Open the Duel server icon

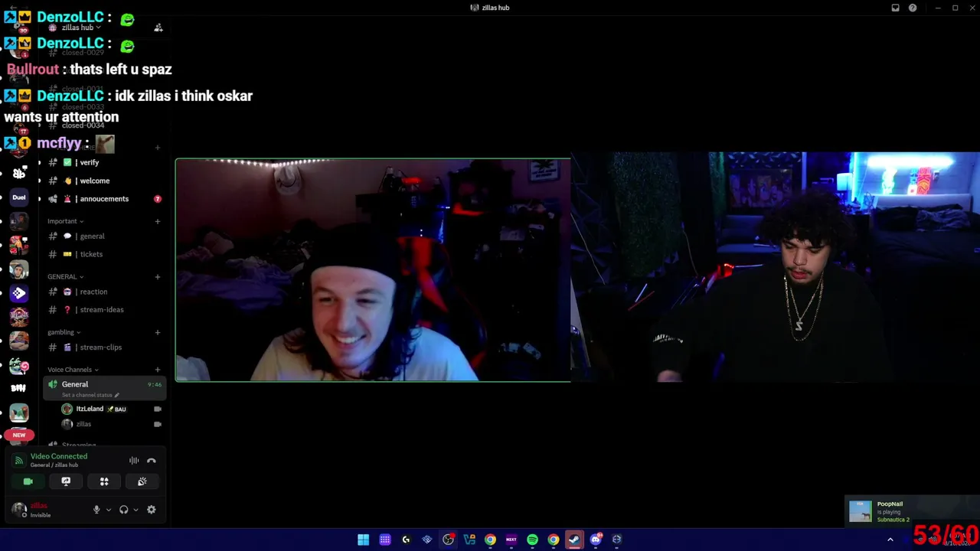[x=19, y=197]
